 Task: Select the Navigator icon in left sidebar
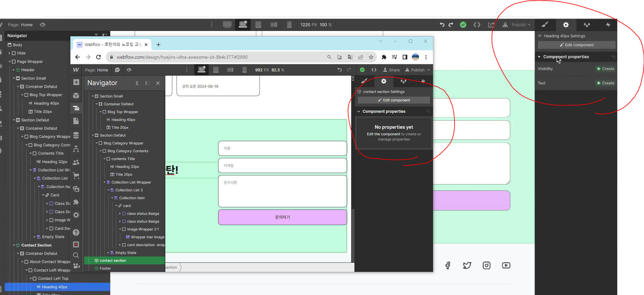pyautogui.click(x=76, y=108)
